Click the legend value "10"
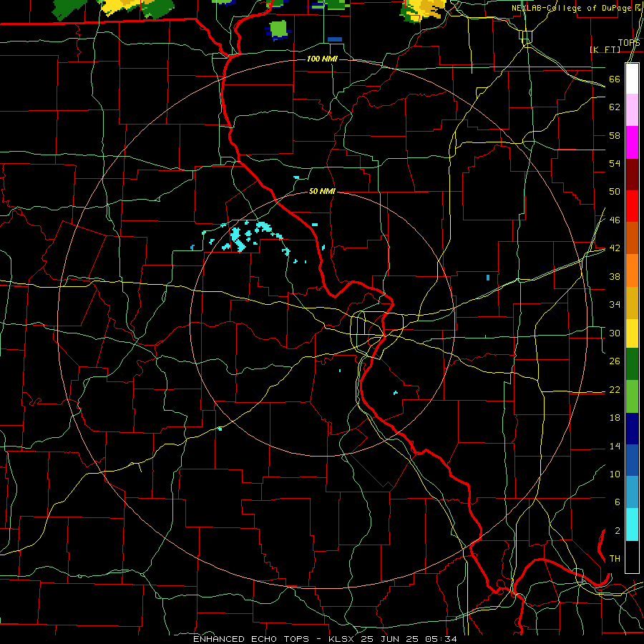Image resolution: width=644 pixels, height=644 pixels. [615, 474]
